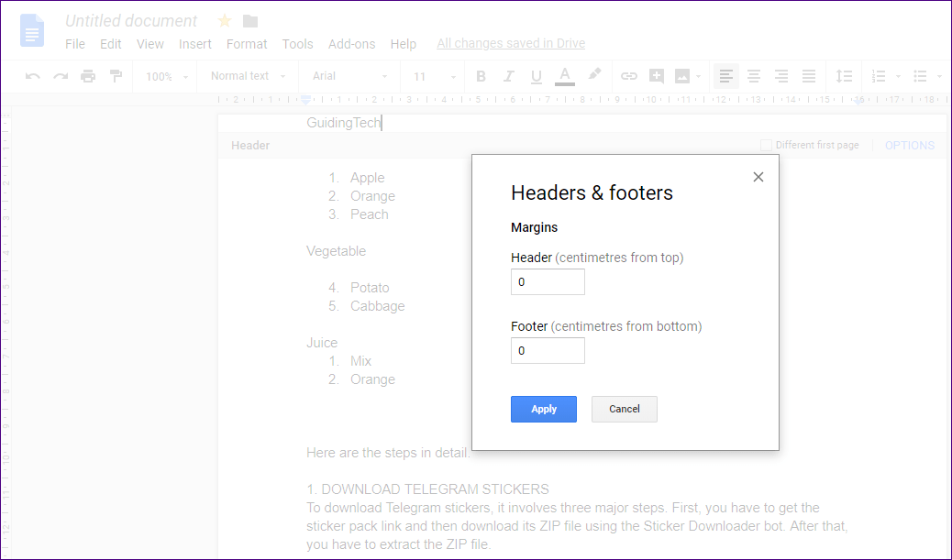
Task: Align text to the right
Action: point(781,76)
